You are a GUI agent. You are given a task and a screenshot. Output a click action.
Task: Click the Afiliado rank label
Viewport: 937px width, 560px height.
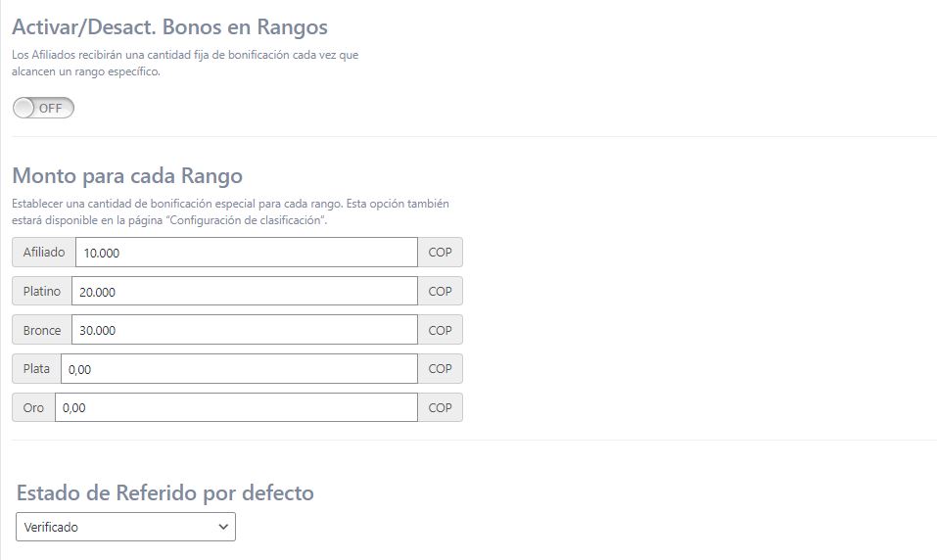[44, 253]
